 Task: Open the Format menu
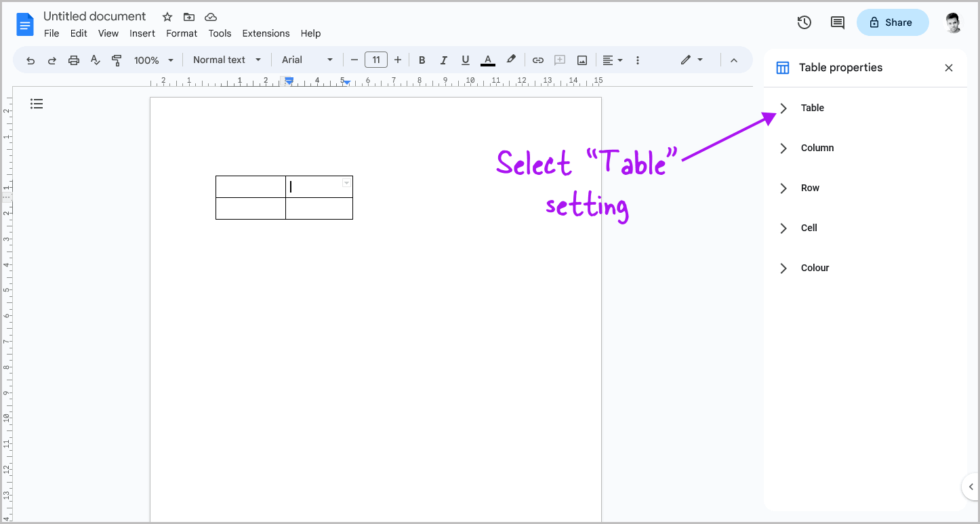click(182, 33)
